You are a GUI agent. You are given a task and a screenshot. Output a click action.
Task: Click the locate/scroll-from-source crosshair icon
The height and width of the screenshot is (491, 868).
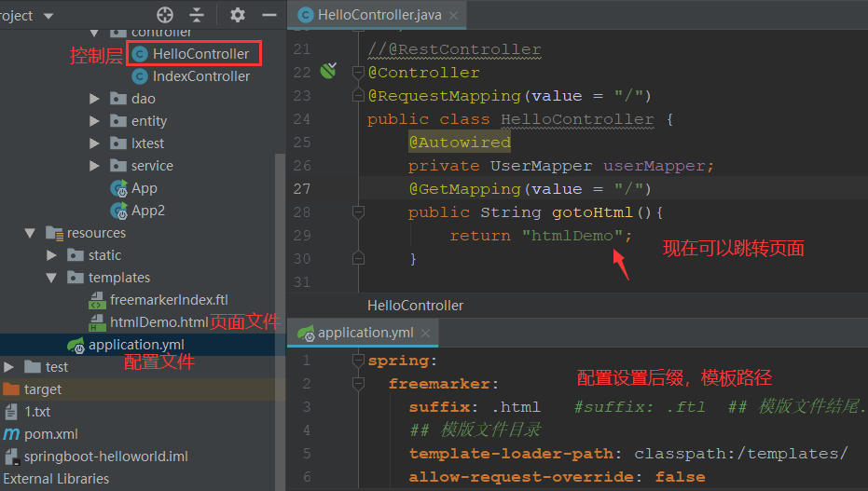click(x=164, y=15)
